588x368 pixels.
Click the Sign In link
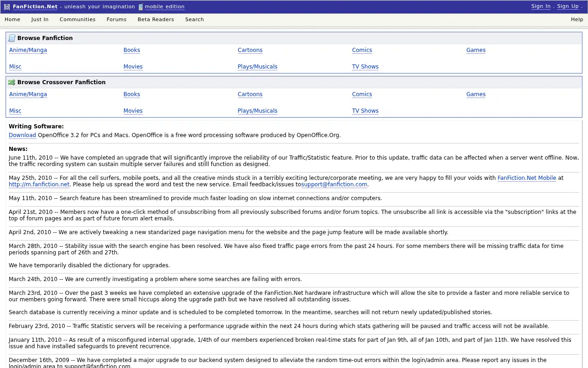[x=541, y=6]
